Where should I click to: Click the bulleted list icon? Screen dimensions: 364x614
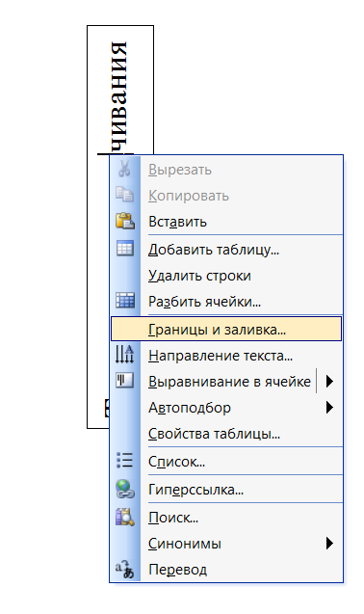[x=124, y=461]
